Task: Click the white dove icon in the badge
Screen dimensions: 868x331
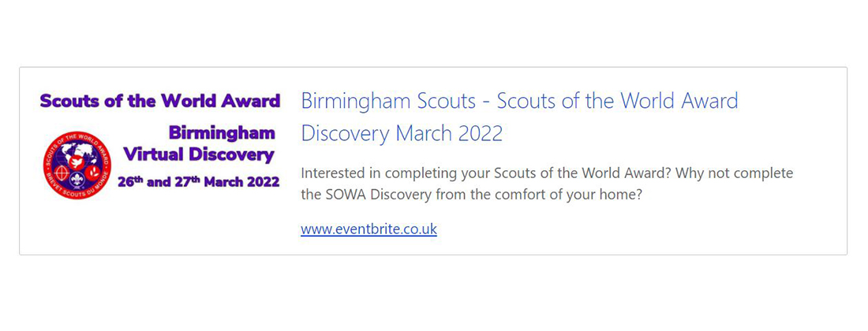Action: [x=77, y=162]
